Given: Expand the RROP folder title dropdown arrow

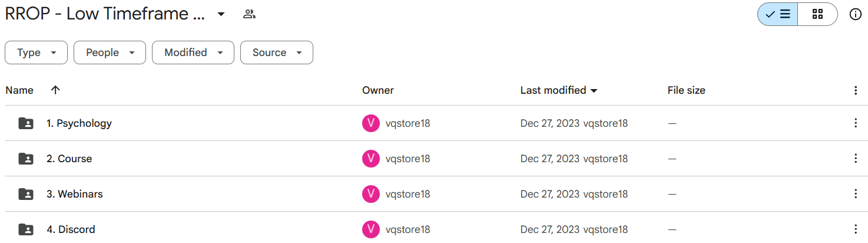Looking at the screenshot, I should 221,14.
